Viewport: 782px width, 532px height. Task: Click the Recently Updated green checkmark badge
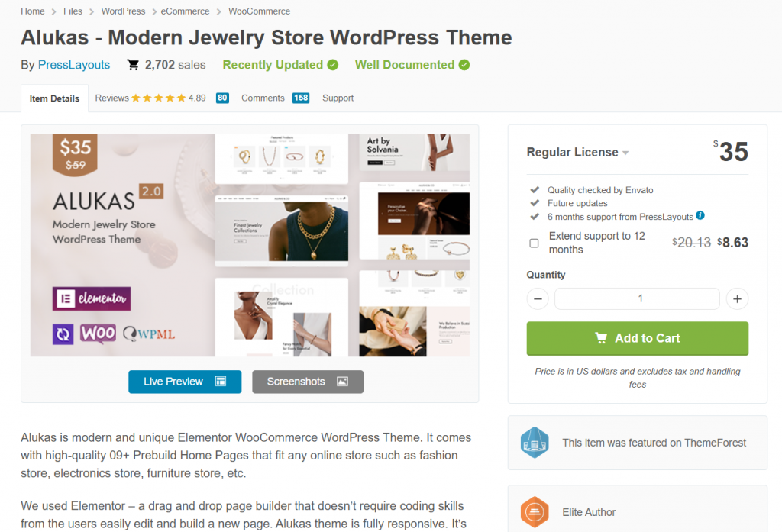333,65
